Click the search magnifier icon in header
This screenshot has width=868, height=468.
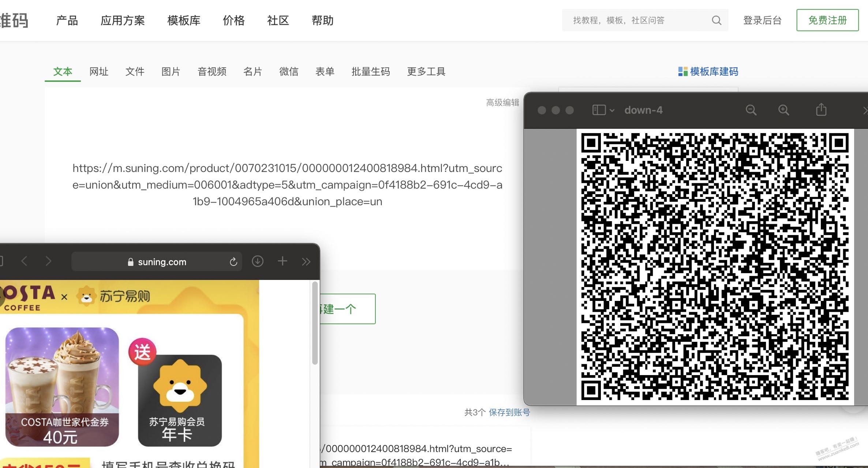[x=717, y=20]
